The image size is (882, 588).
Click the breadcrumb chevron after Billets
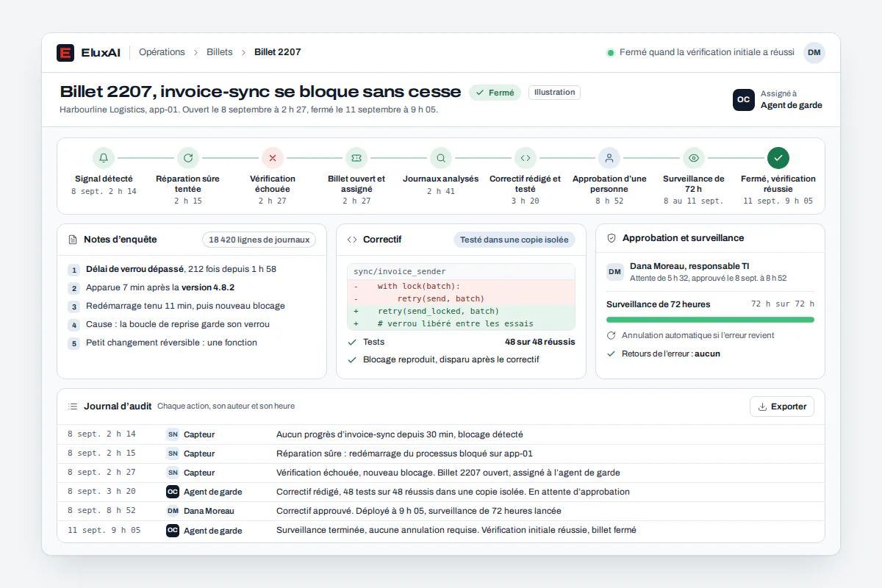click(243, 53)
